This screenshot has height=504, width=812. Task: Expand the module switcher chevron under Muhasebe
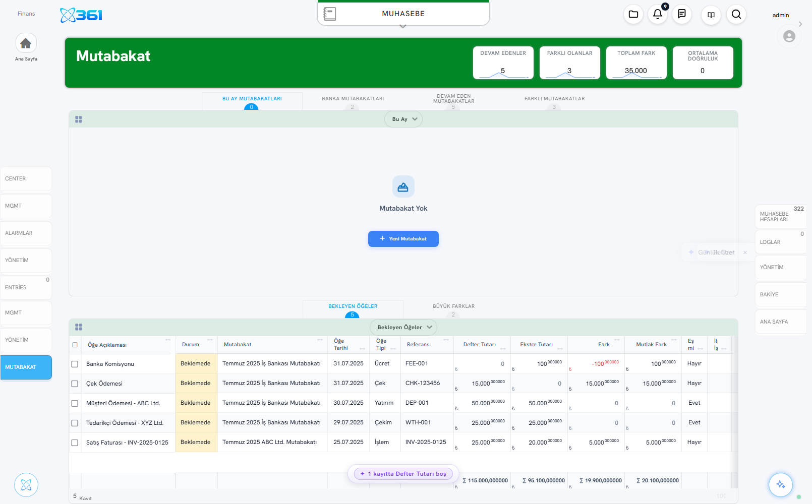(402, 27)
